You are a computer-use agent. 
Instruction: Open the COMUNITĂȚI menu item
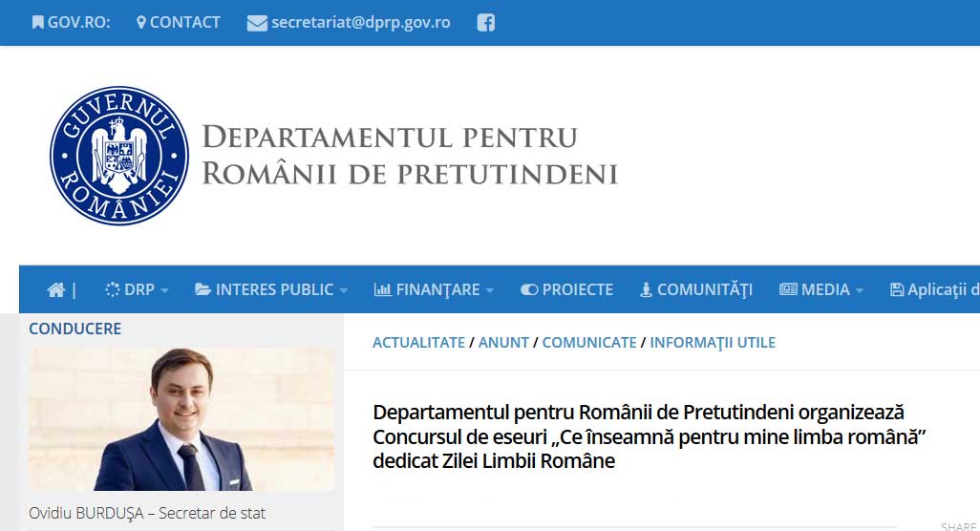tap(704, 290)
